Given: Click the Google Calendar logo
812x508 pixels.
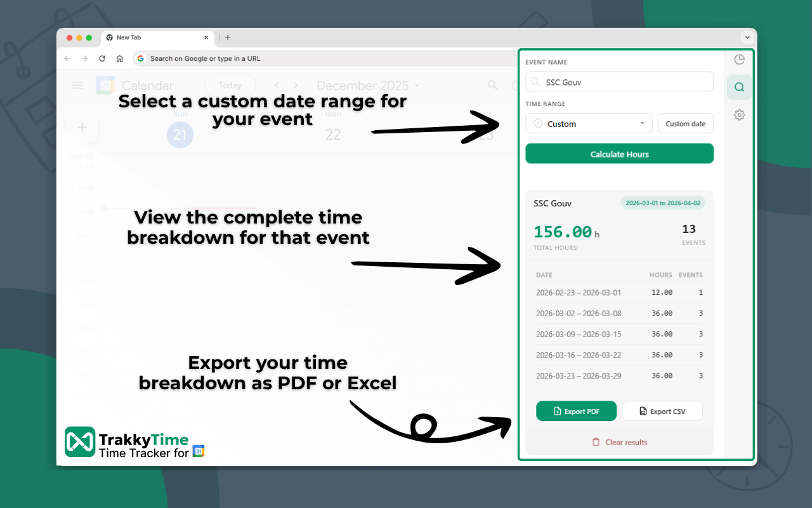Looking at the screenshot, I should tap(105, 85).
